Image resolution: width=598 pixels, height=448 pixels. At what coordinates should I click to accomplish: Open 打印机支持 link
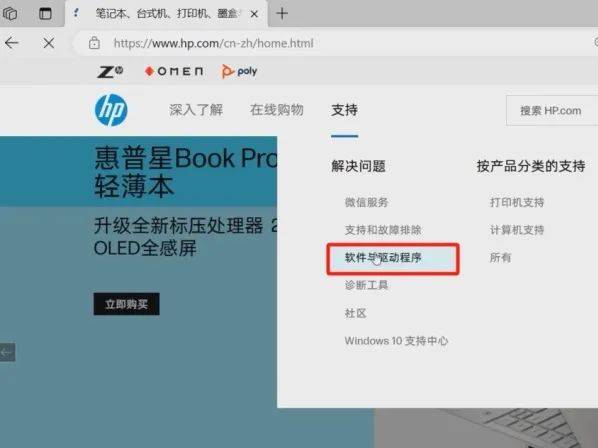point(517,202)
